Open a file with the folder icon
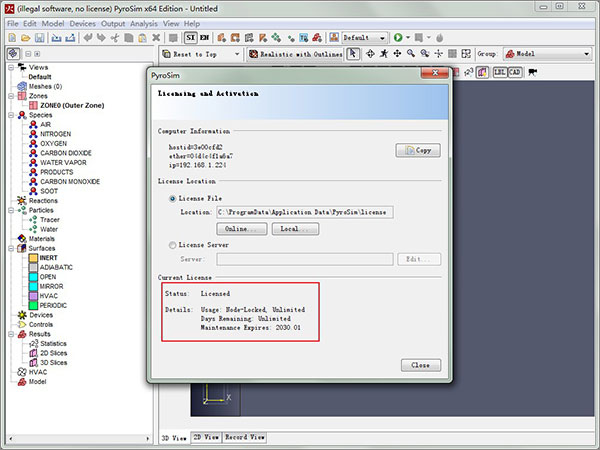 click(x=26, y=38)
